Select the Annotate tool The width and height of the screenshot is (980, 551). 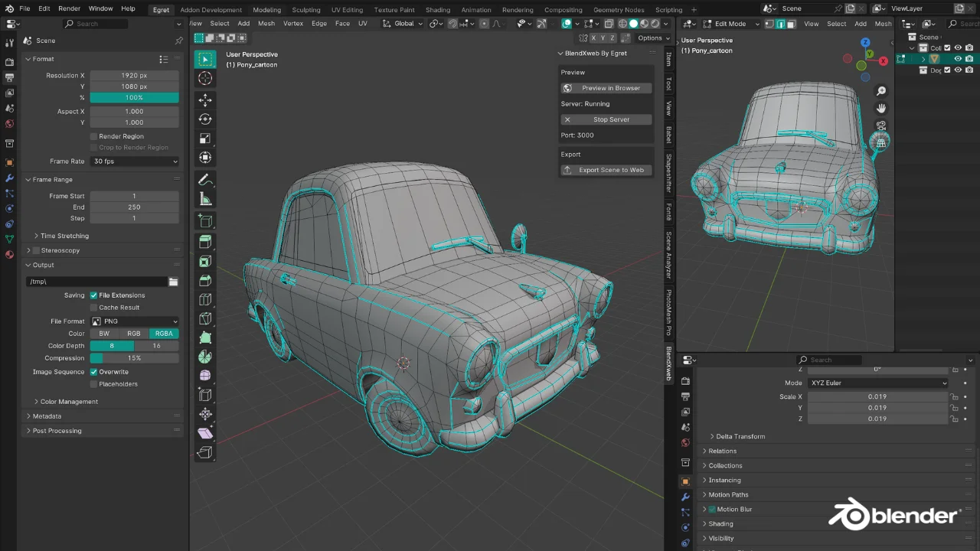pos(205,180)
